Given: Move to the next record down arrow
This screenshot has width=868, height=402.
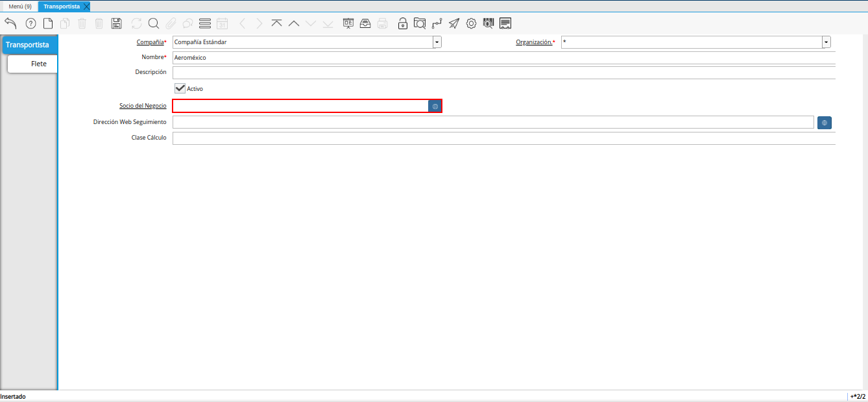Looking at the screenshot, I should coord(311,23).
